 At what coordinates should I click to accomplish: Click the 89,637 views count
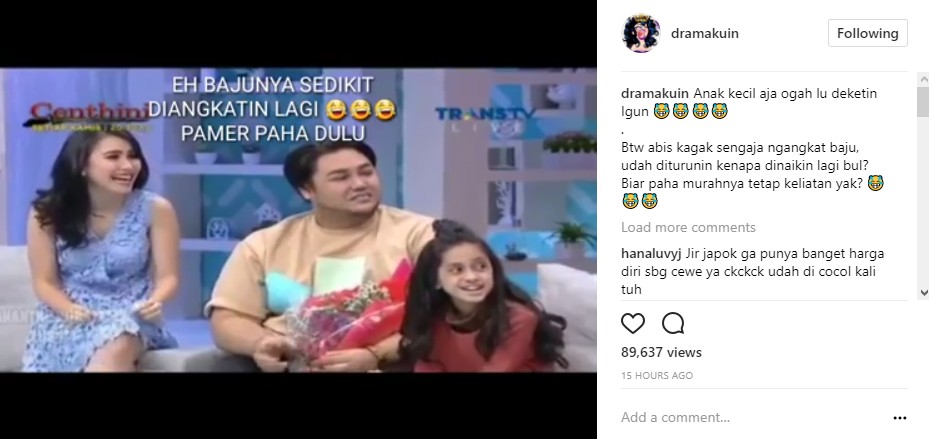(x=661, y=353)
